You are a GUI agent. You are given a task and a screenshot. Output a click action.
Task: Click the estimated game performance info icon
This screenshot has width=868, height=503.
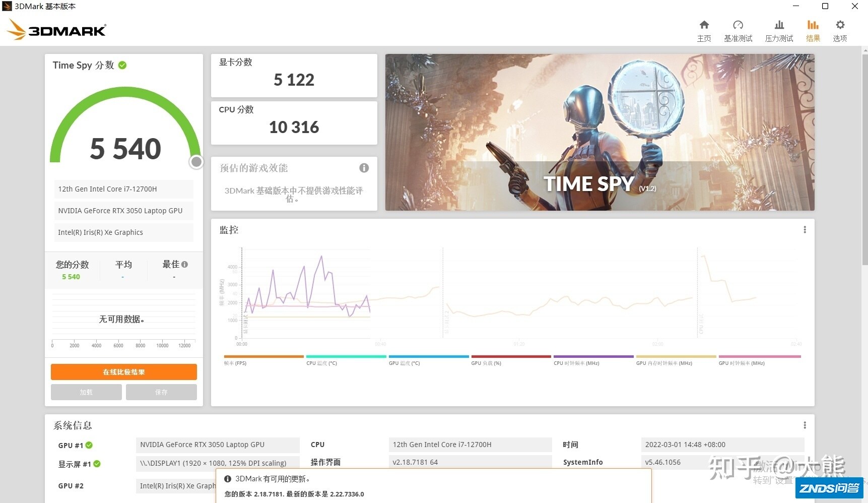(x=364, y=168)
